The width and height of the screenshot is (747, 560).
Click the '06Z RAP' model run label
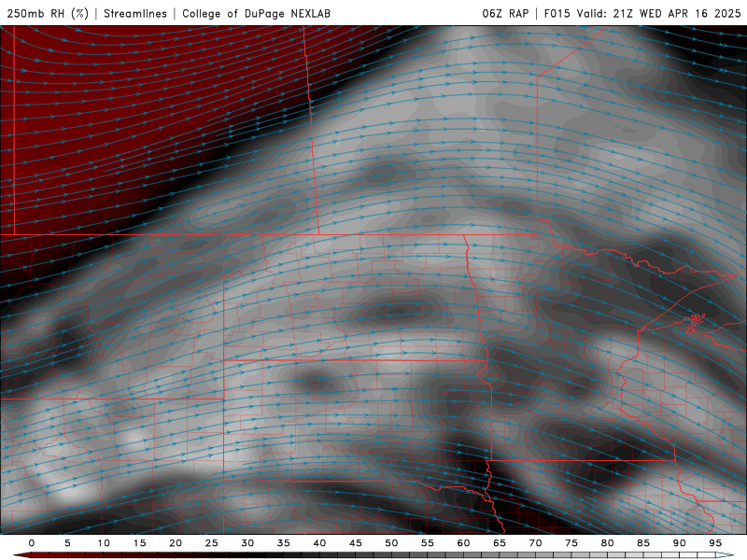[505, 14]
